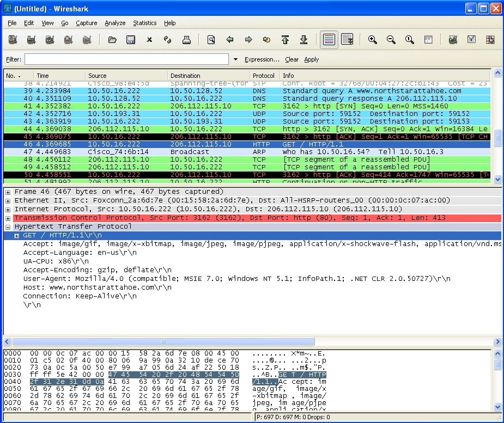Collapse the Hypertext Transfer Protocol section
The width and height of the screenshot is (504, 423).
coord(8,227)
